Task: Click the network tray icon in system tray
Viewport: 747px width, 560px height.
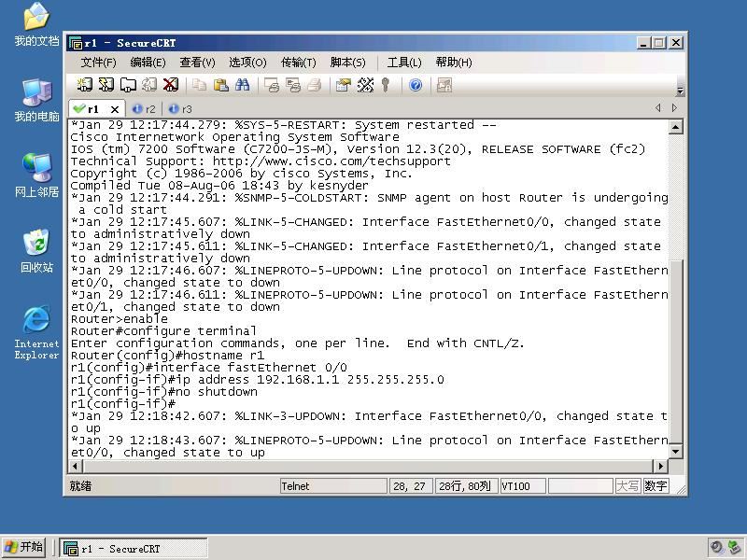Action: pyautogui.click(x=734, y=548)
